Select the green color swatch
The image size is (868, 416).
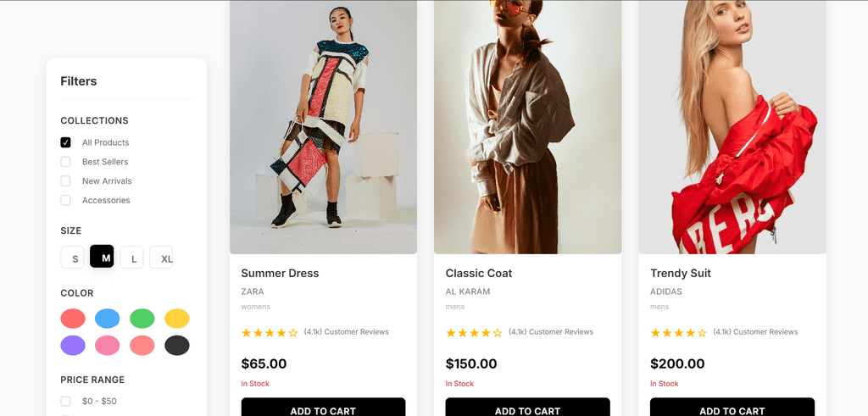tap(142, 319)
